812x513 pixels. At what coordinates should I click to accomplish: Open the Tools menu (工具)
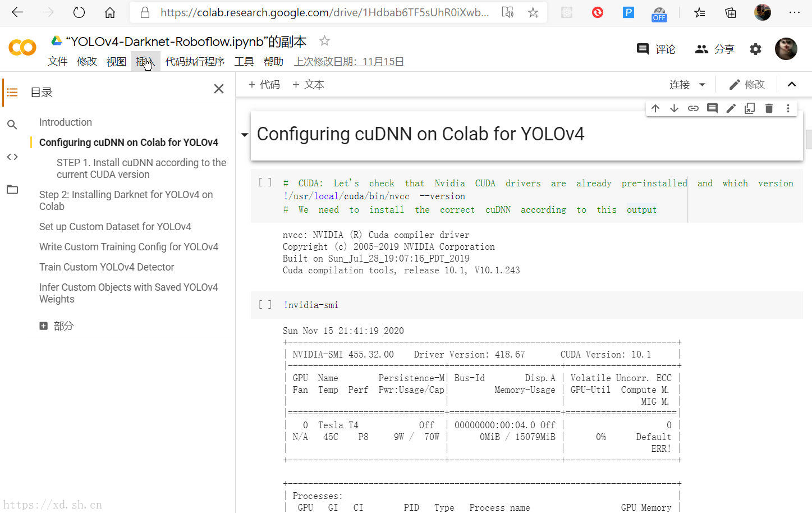point(244,62)
